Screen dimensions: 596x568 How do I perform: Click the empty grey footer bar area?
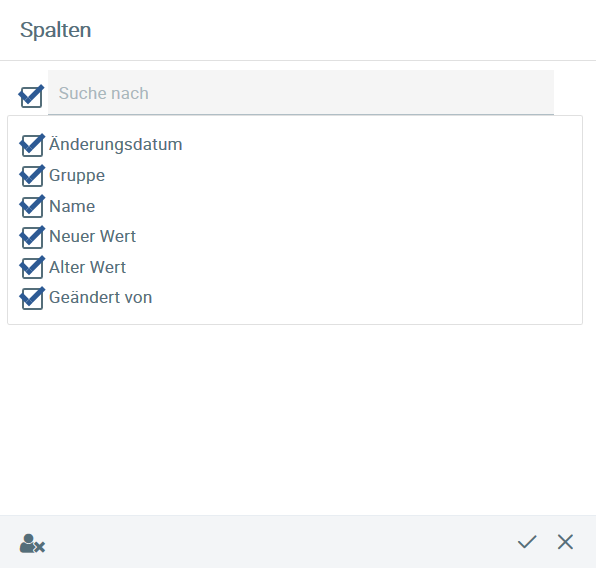281,542
